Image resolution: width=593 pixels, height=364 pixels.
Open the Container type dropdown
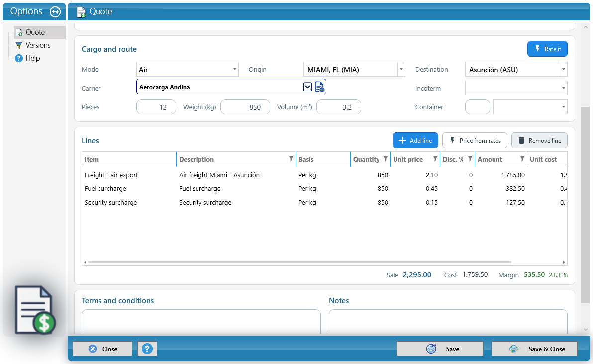click(x=530, y=107)
